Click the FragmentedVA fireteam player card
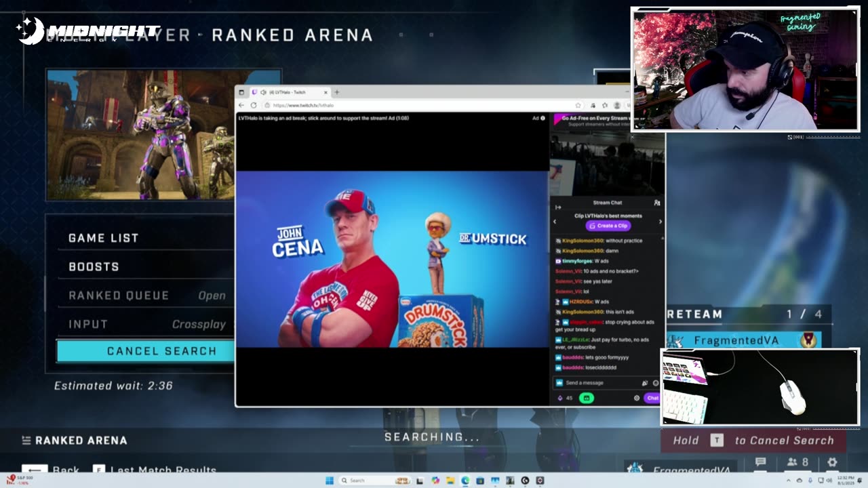This screenshot has width=868, height=488. click(x=745, y=340)
